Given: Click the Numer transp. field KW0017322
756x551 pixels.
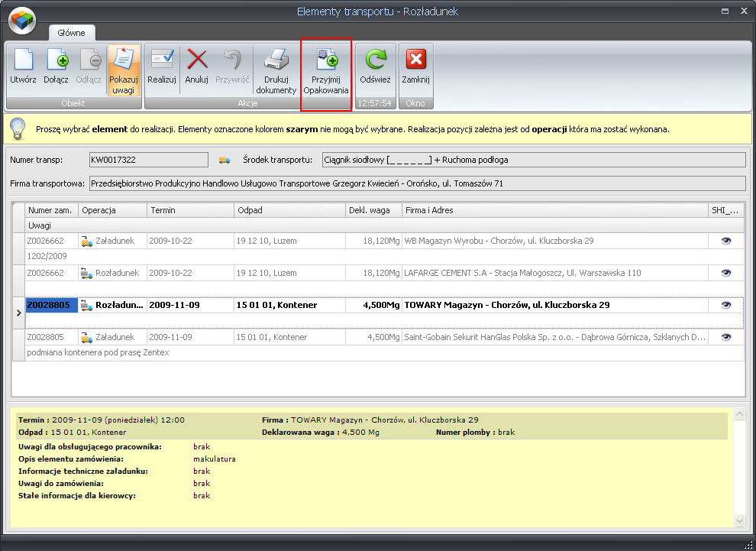Looking at the screenshot, I should [148, 160].
